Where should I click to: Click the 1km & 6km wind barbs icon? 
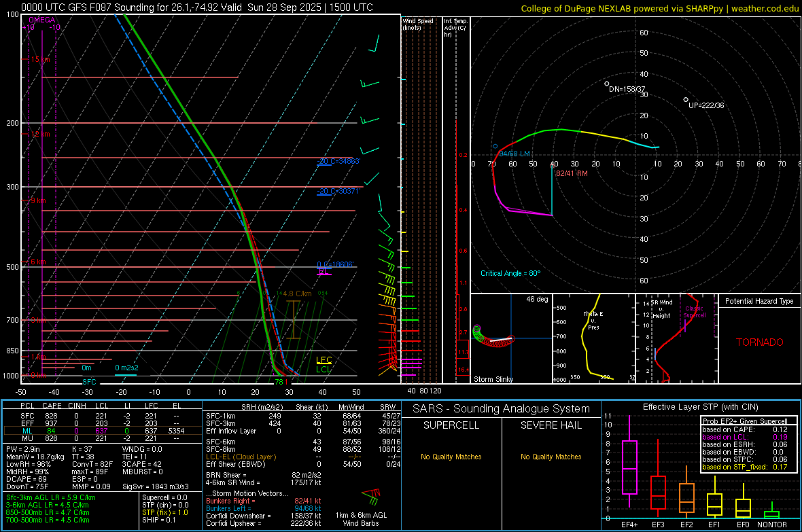click(x=371, y=498)
